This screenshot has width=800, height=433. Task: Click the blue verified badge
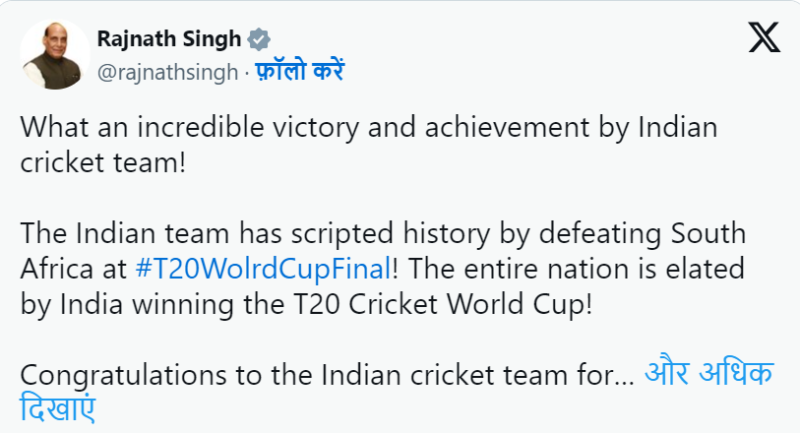tap(259, 40)
